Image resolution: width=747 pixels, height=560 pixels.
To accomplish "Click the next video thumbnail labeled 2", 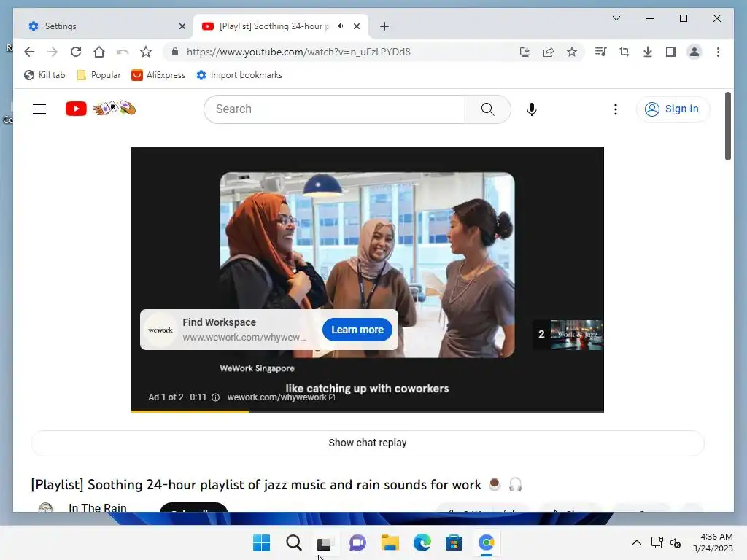I will 568,334.
